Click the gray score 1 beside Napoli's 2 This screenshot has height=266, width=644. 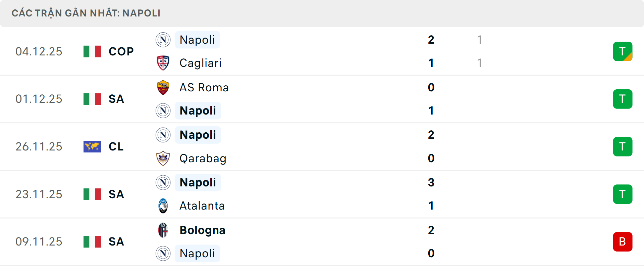(479, 40)
